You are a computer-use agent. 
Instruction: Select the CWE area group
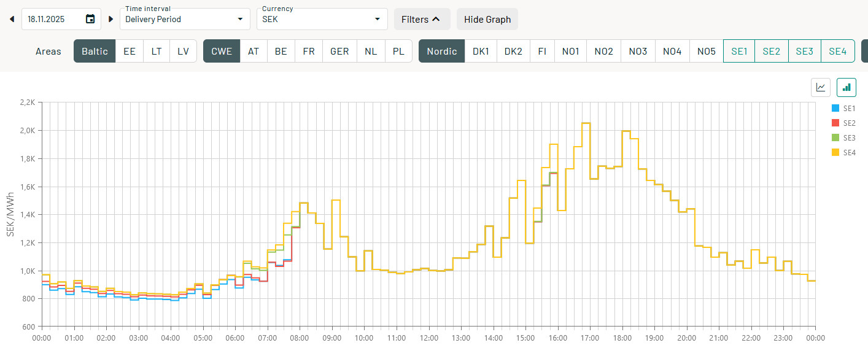(x=222, y=52)
